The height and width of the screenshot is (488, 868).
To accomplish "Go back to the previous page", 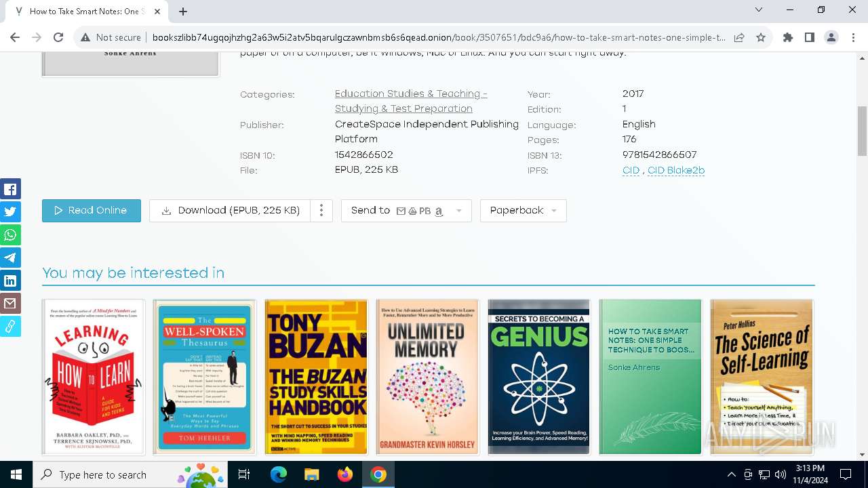I will (x=15, y=37).
